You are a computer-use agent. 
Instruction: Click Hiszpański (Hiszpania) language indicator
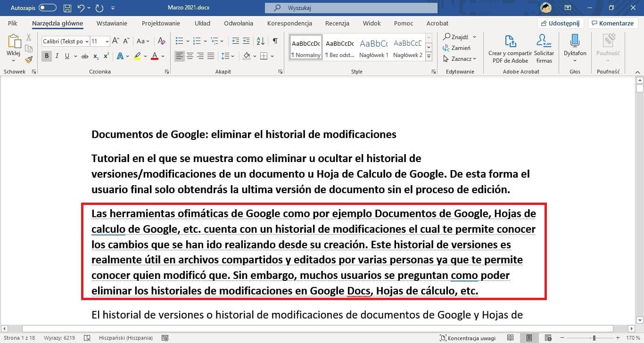(126, 338)
